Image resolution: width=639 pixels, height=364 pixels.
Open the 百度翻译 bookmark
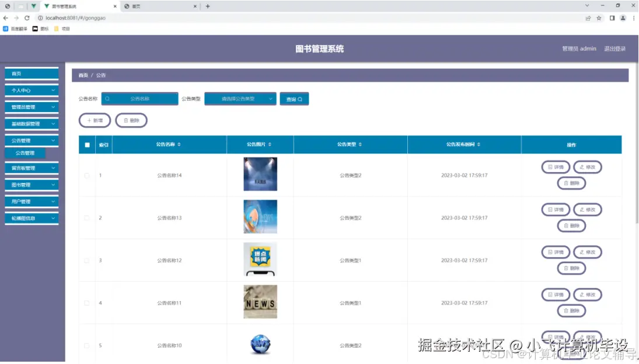pyautogui.click(x=15, y=29)
